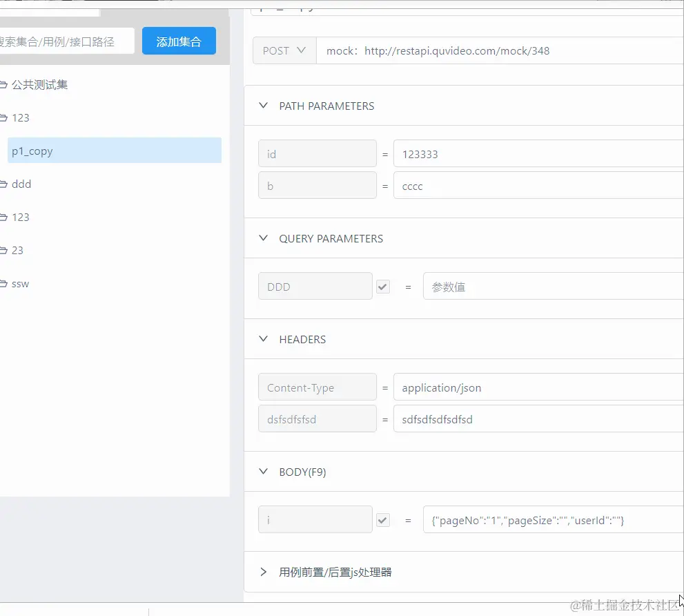Image resolution: width=684 pixels, height=616 pixels.
Task: Open the POST request method dropdown
Action: click(284, 50)
